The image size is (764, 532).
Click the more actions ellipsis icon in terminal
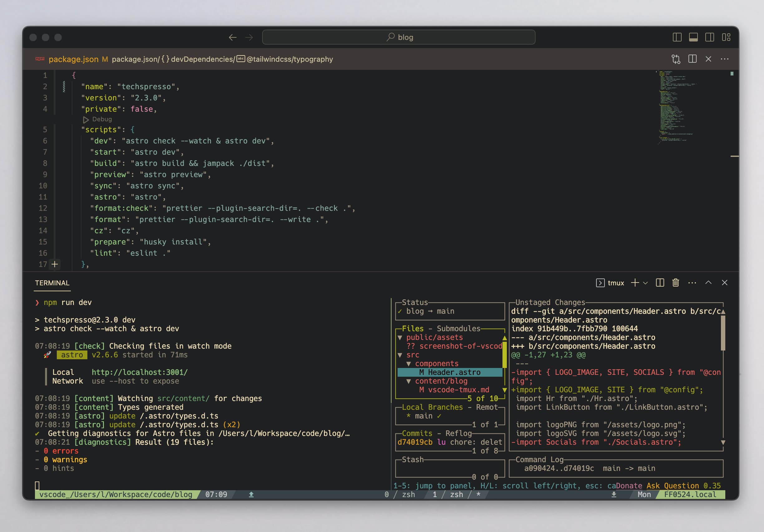point(692,283)
